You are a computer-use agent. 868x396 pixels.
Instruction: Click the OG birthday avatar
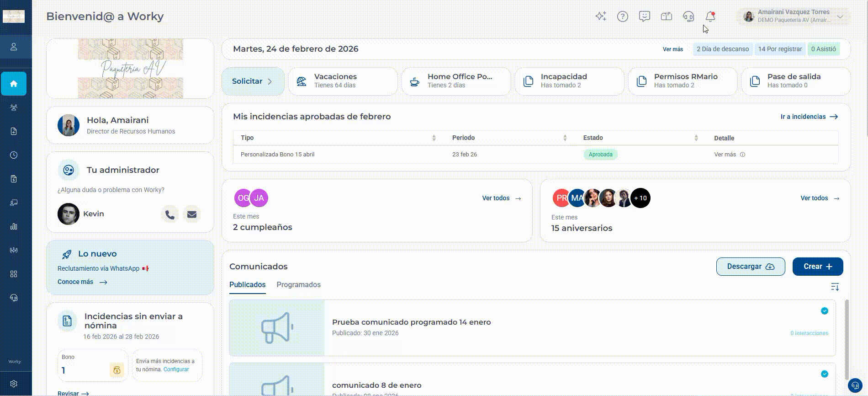pyautogui.click(x=243, y=198)
